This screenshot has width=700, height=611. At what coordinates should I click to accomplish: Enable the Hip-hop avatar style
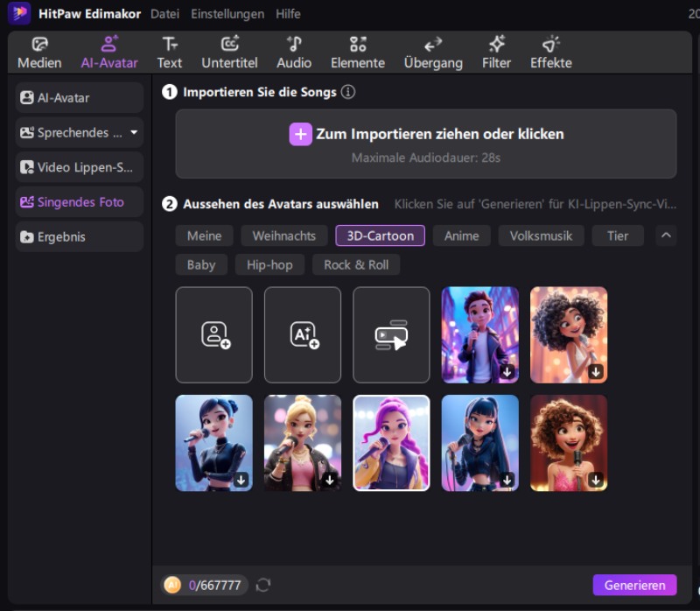[269, 264]
